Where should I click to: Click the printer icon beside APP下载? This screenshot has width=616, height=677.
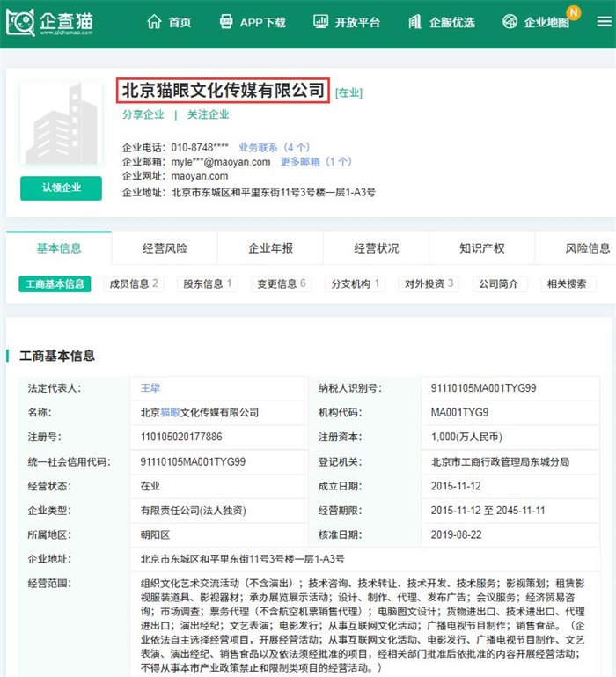click(226, 22)
